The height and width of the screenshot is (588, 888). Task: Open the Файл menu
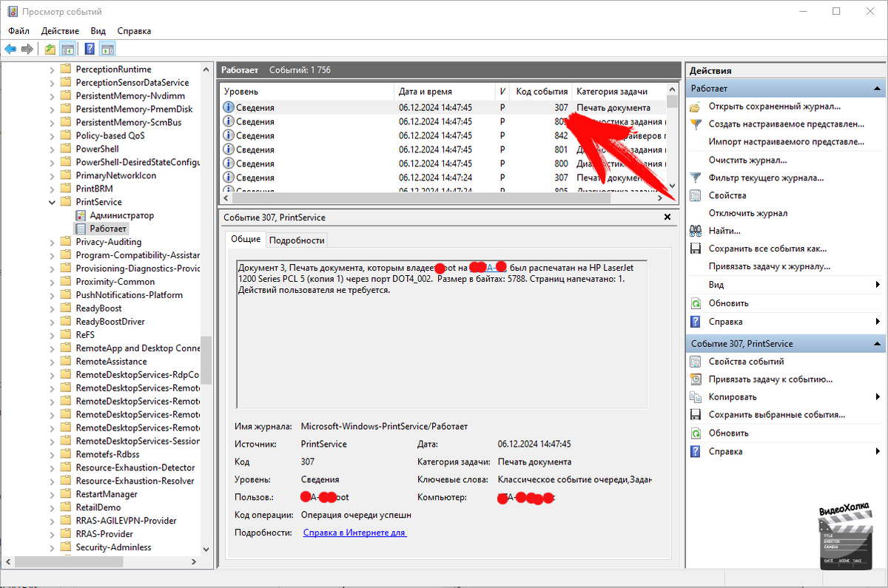click(x=19, y=31)
